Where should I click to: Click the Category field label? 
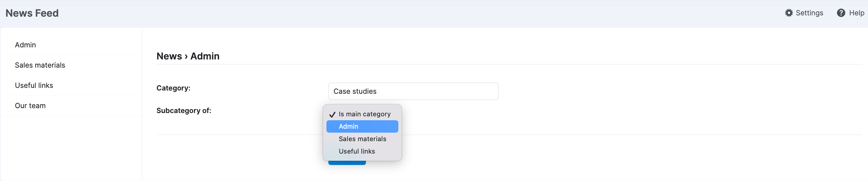click(173, 88)
